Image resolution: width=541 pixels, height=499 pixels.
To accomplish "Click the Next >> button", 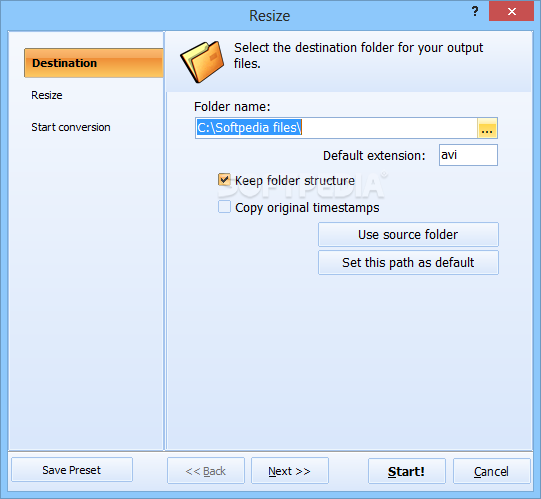I will pyautogui.click(x=289, y=471).
